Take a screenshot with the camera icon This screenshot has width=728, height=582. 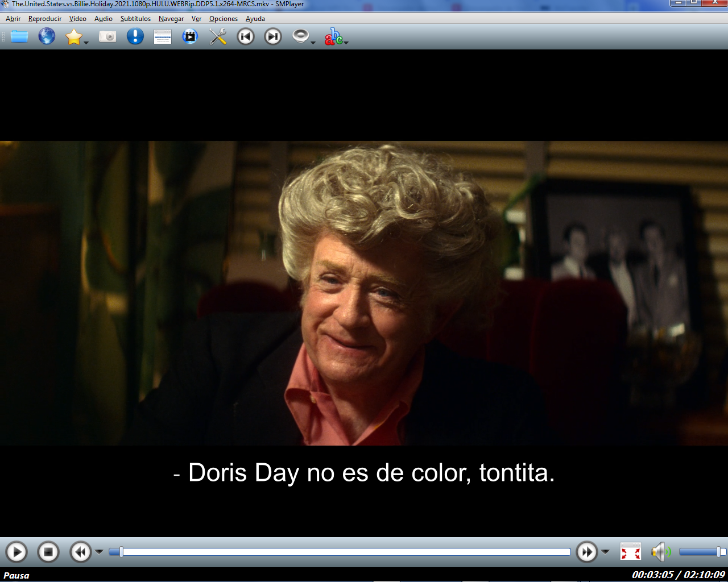107,37
